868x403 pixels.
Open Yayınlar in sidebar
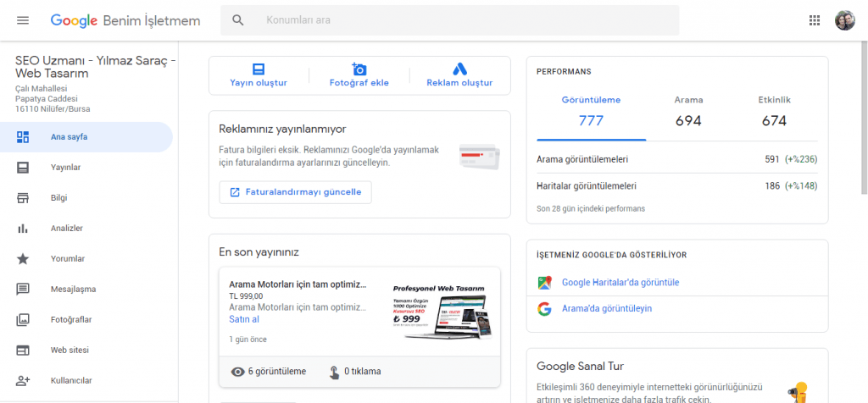(x=86, y=168)
